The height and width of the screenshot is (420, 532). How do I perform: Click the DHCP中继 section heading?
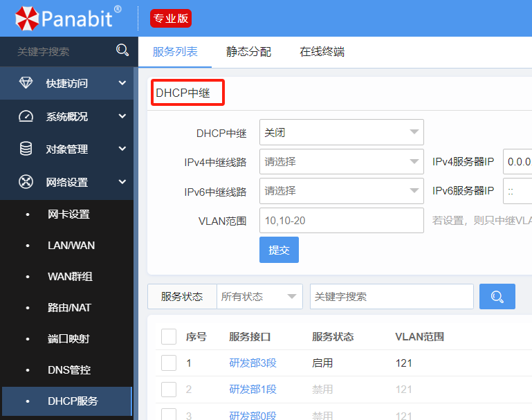[x=183, y=93]
